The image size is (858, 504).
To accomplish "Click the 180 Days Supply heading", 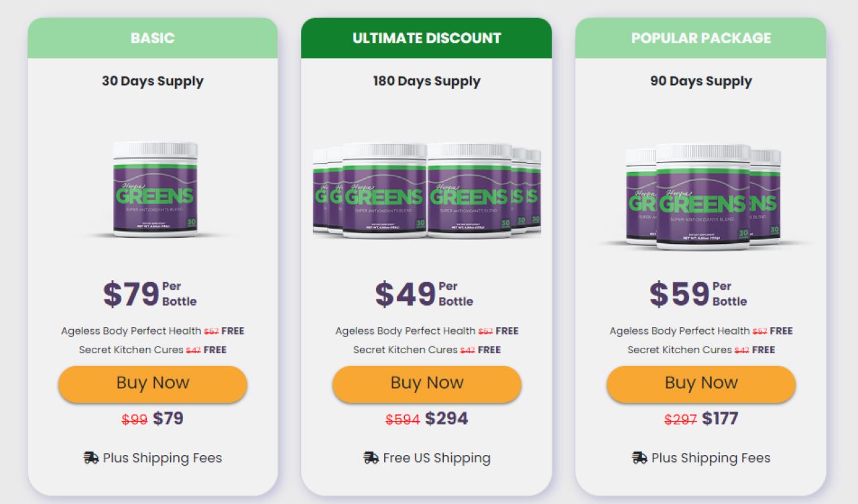I will tap(427, 81).
